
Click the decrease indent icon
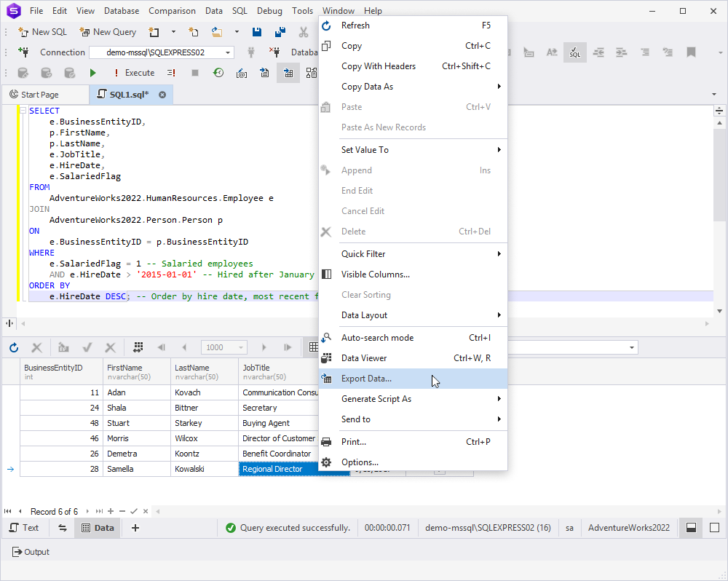tap(599, 52)
